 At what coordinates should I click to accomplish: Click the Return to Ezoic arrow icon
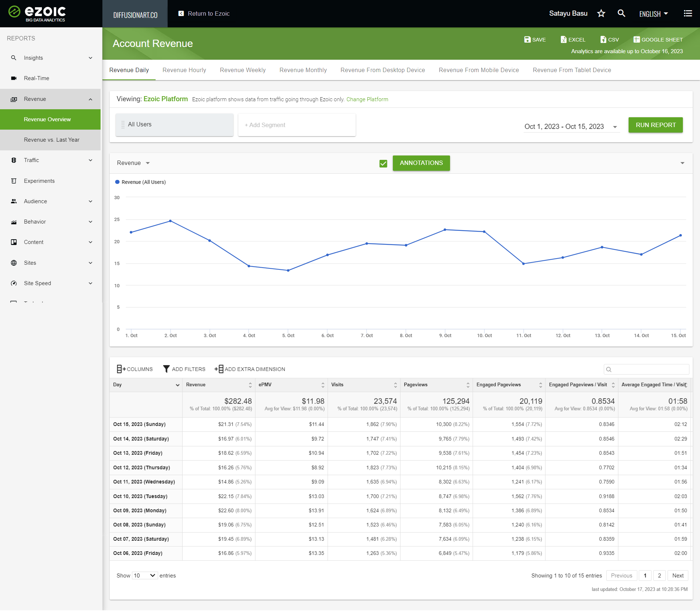coord(181,13)
